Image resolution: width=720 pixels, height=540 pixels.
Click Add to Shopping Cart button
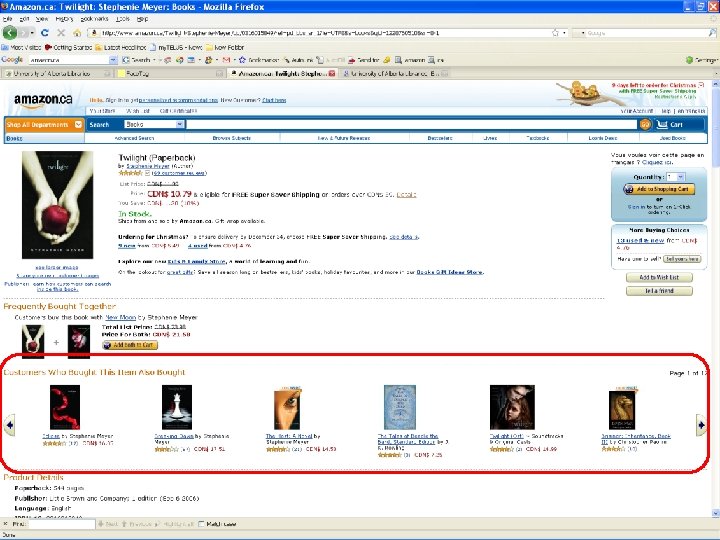(658, 189)
